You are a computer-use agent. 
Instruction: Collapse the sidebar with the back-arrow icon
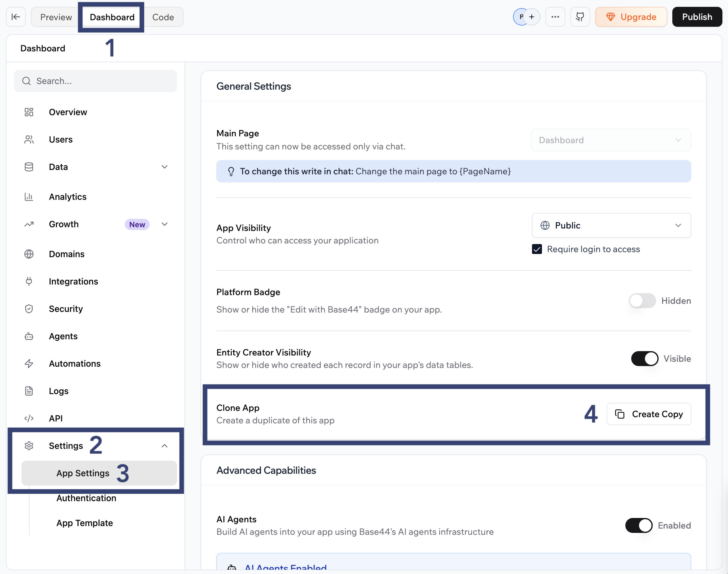(16, 17)
